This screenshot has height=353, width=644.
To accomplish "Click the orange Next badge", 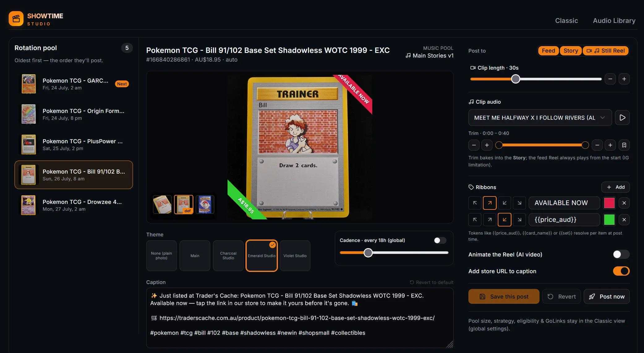I will tap(122, 84).
